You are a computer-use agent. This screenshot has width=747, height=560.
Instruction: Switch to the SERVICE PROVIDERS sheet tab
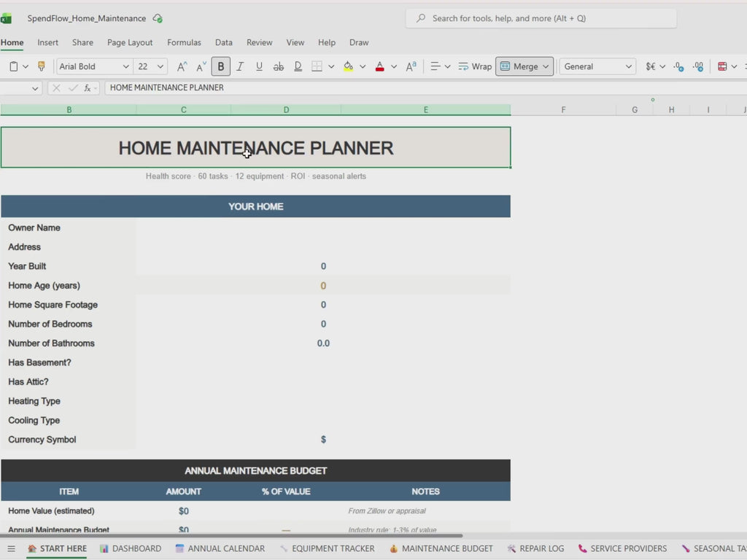622,548
